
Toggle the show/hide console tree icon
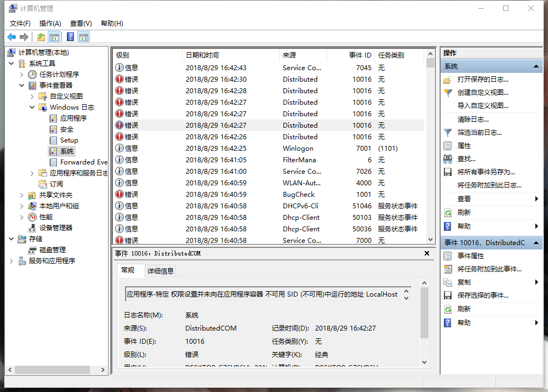[54, 37]
